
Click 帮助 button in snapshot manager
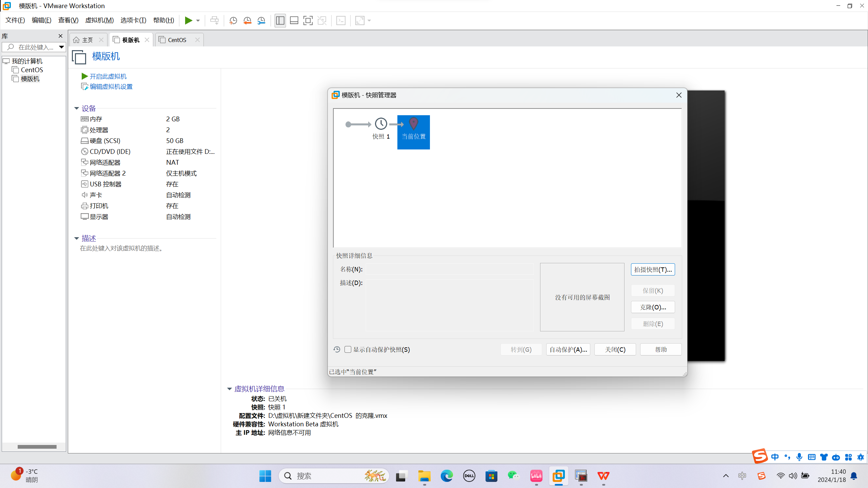[661, 349]
